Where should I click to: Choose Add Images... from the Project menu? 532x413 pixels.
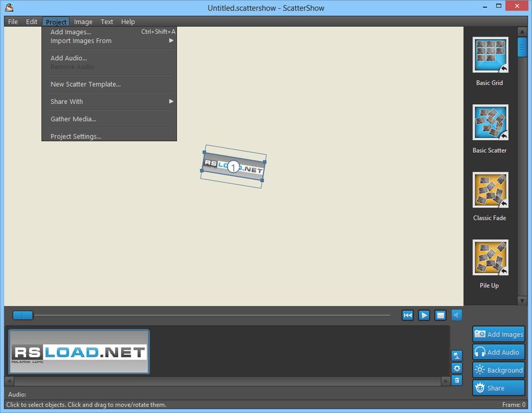(x=109, y=32)
